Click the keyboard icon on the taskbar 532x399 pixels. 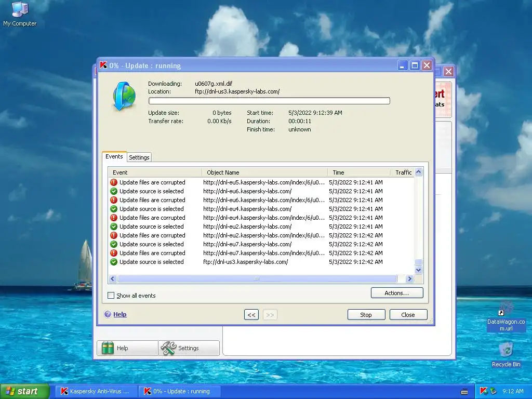[464, 392]
